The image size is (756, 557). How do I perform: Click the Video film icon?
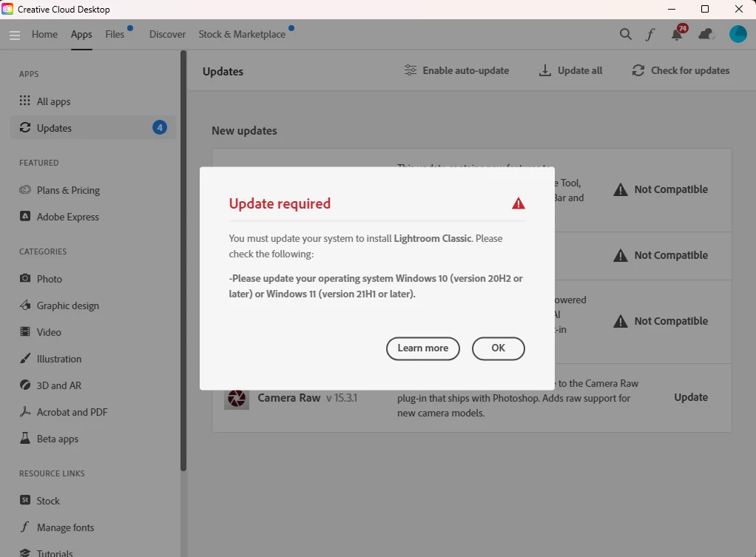click(25, 331)
